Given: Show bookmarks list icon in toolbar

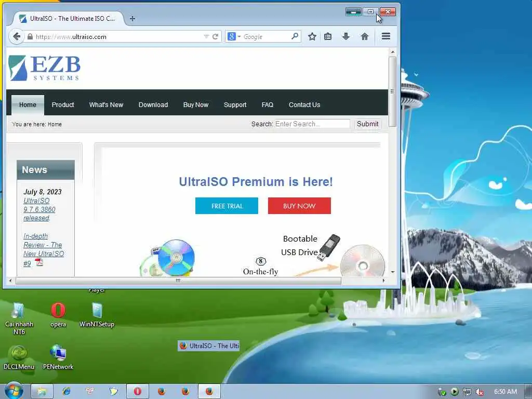Looking at the screenshot, I should [328, 37].
